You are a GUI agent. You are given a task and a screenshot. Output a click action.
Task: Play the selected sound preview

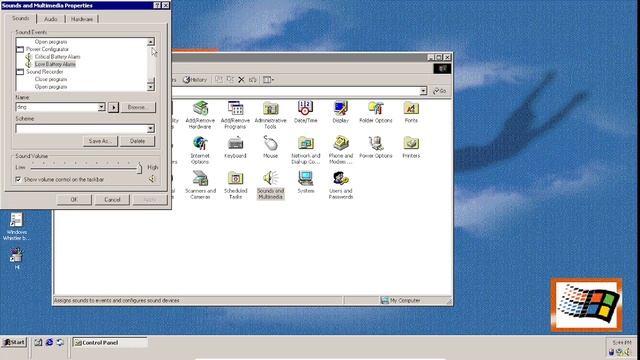click(x=113, y=107)
